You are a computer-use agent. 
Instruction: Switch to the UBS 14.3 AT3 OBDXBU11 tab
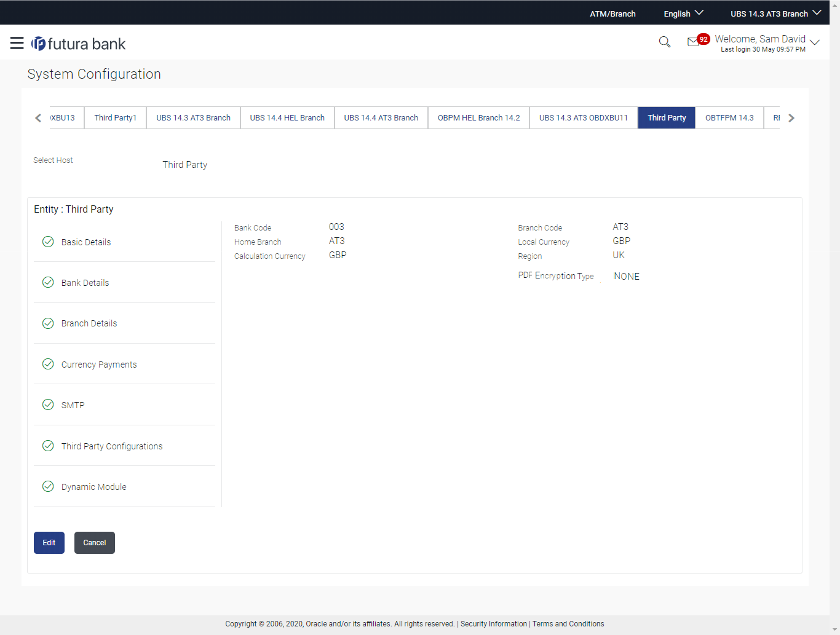[x=584, y=117]
